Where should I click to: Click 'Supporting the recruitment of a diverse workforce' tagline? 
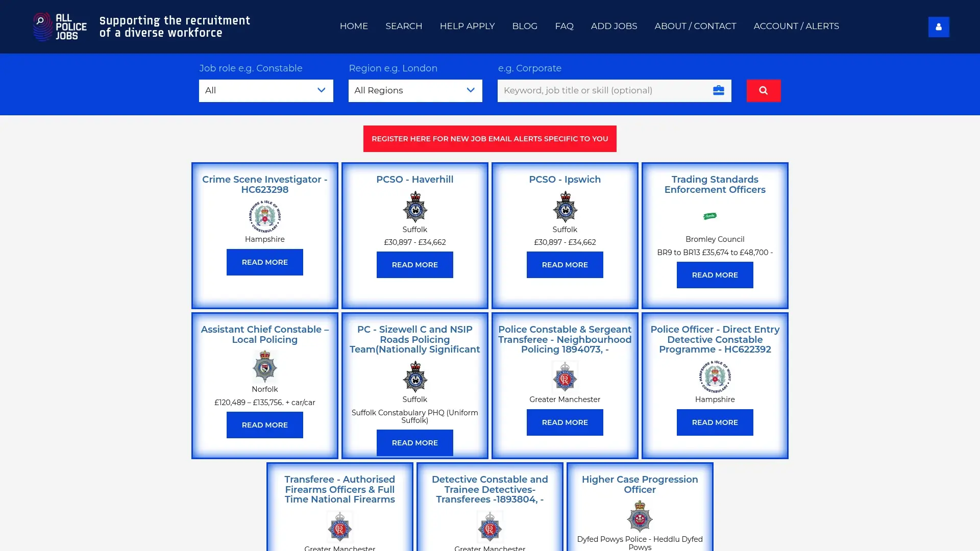point(175,27)
